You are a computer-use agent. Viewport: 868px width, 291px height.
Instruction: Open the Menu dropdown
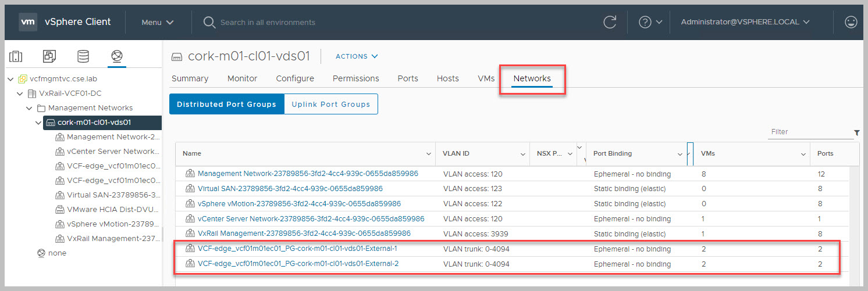[x=158, y=22]
